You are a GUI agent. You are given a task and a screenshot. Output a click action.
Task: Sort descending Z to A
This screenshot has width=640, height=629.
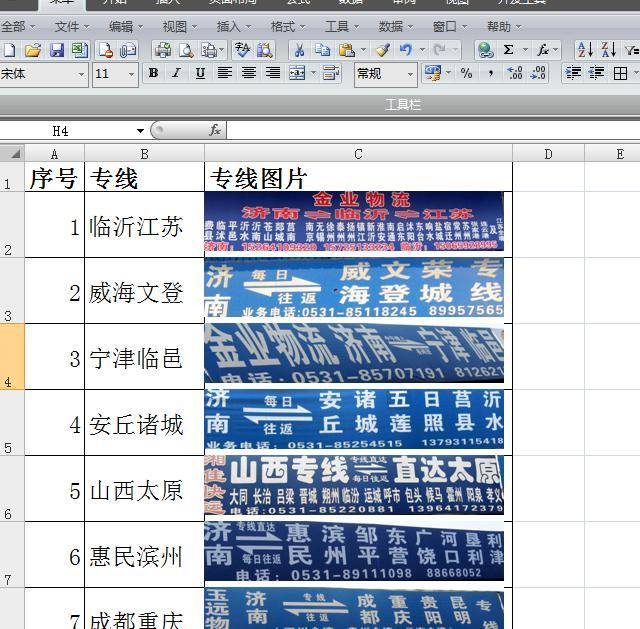point(609,50)
